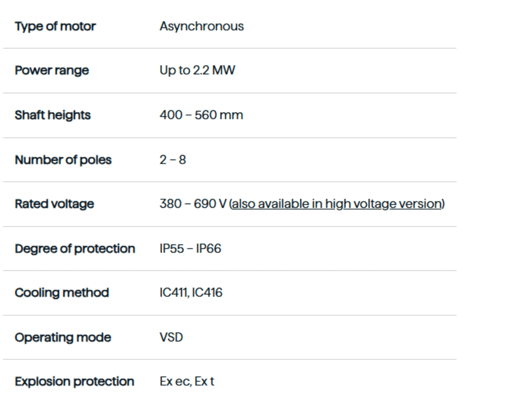The width and height of the screenshot is (532, 404).
Task: Select the "400 – 560 mm" value
Action: coord(201,115)
